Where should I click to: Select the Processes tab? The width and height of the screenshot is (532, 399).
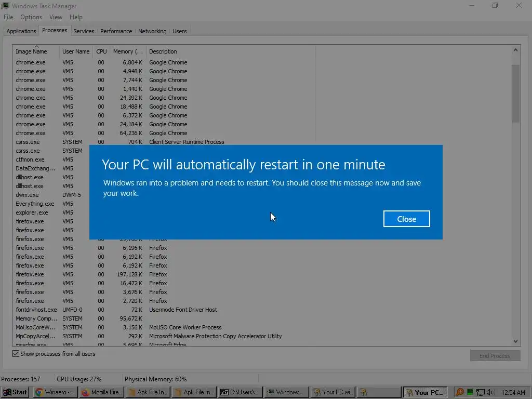[x=55, y=30]
